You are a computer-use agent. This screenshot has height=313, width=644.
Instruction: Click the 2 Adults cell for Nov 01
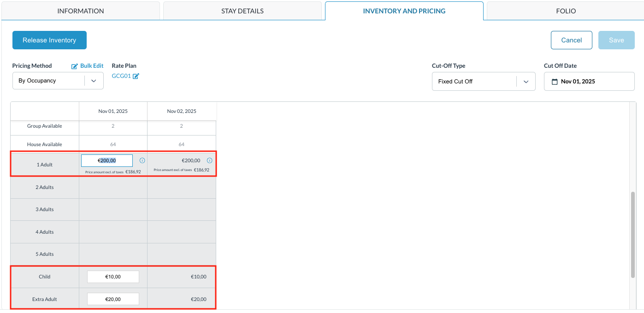[113, 187]
